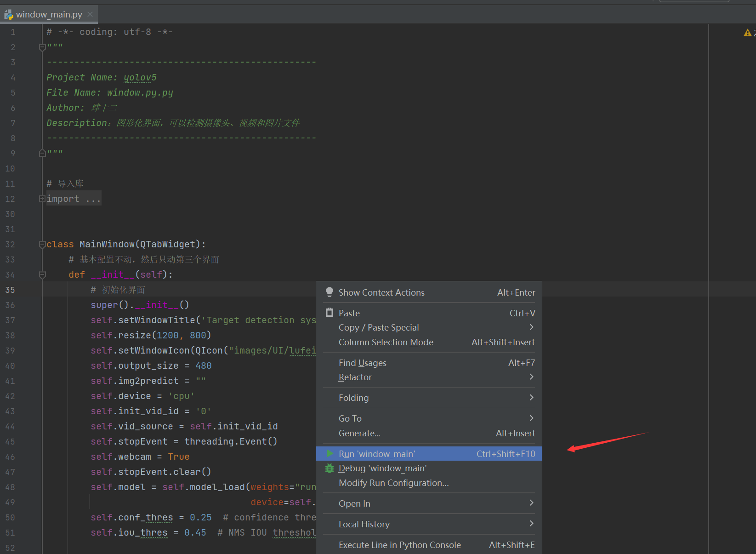Expand the folded import block on line 12
Viewport: 756px width, 554px height.
[42, 199]
